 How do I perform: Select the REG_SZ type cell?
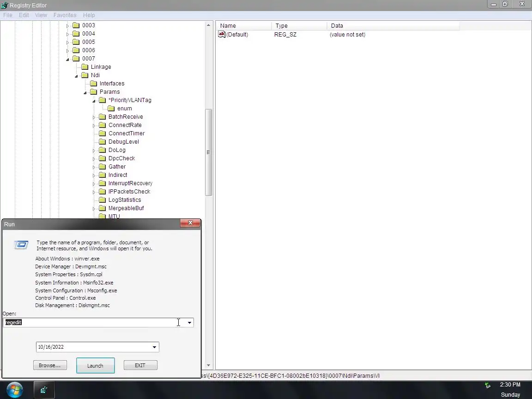[285, 35]
